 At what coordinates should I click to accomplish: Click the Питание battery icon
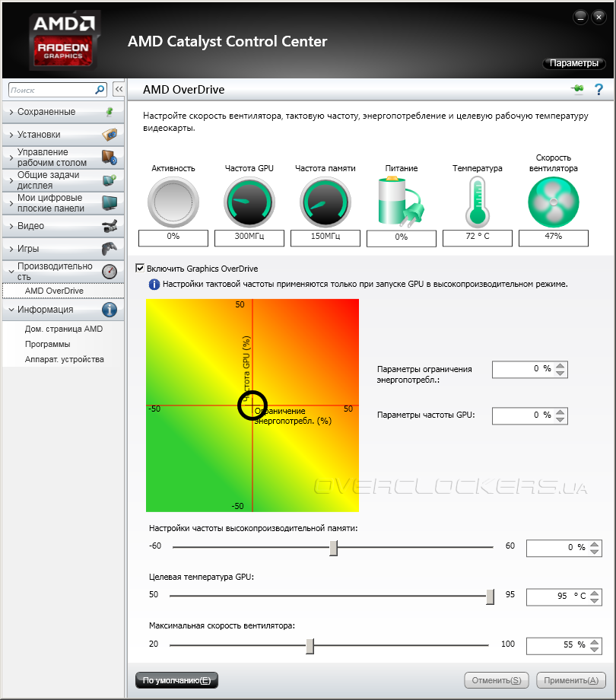tap(401, 202)
